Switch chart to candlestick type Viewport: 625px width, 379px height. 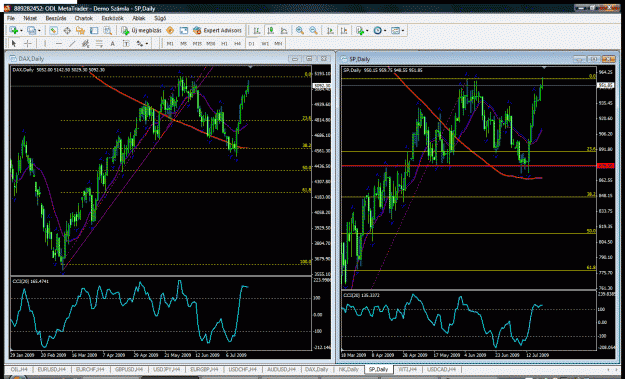271,30
